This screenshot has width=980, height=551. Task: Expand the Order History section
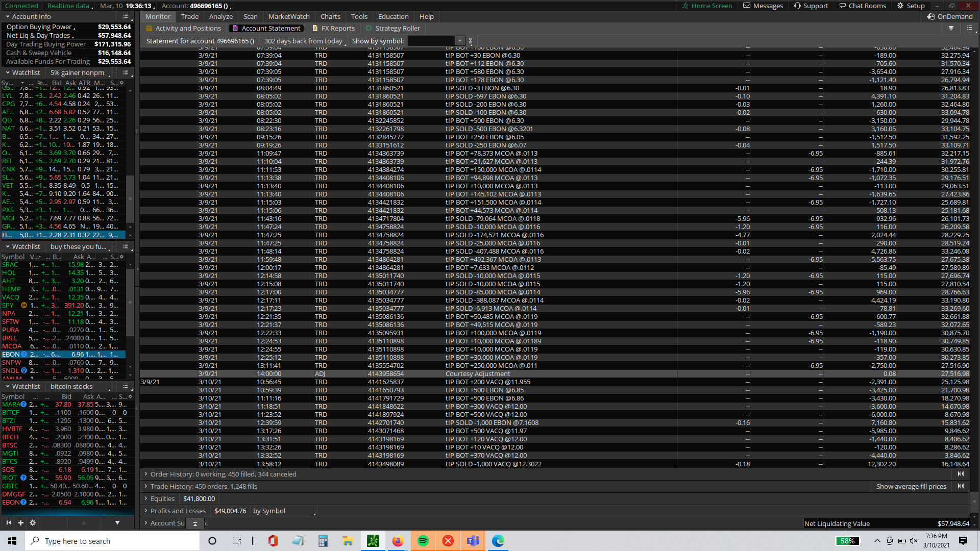pos(146,474)
